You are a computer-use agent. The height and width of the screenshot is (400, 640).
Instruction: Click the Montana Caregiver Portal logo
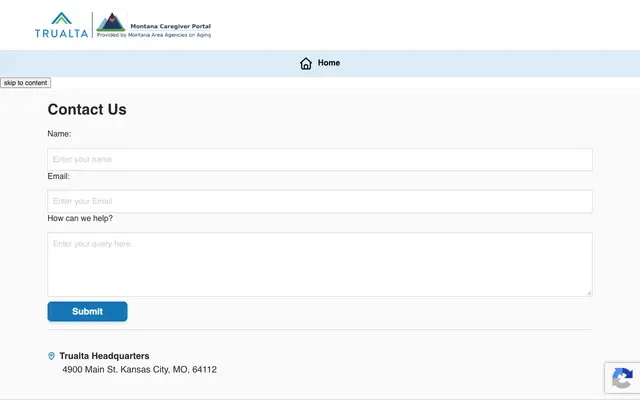click(154, 25)
